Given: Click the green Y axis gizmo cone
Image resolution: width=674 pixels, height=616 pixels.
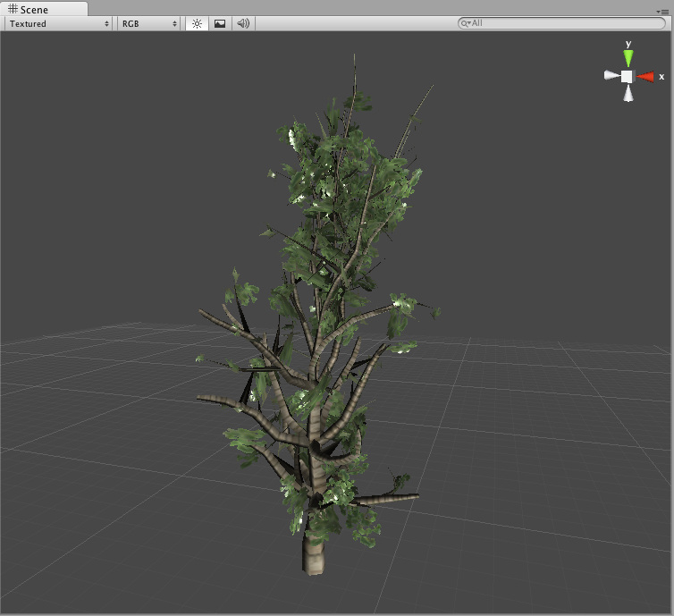Looking at the screenshot, I should tap(628, 57).
